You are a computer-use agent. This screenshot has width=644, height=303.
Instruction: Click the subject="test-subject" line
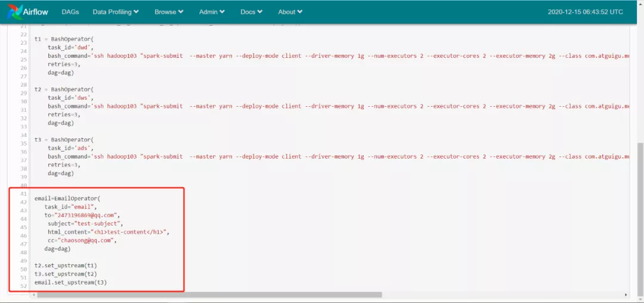coord(85,223)
